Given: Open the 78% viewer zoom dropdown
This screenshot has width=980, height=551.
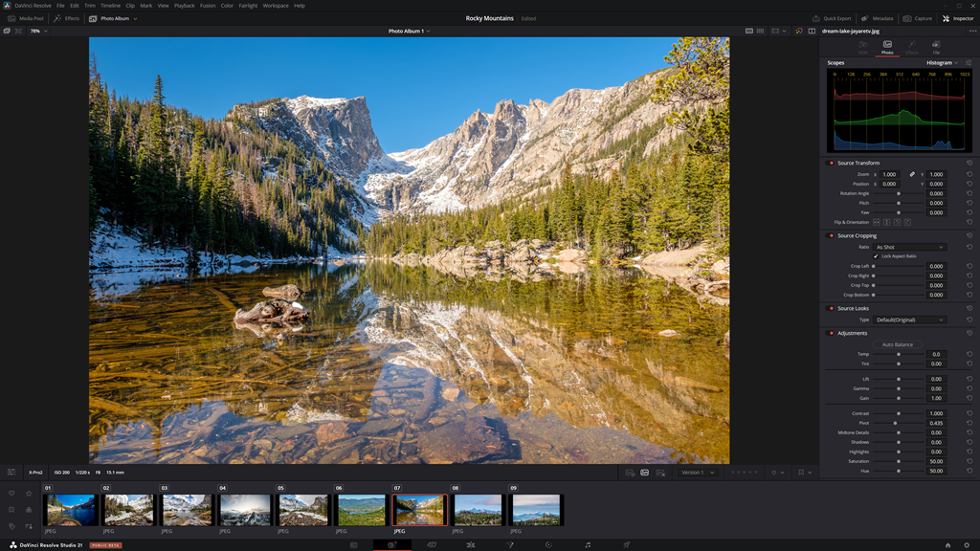Looking at the screenshot, I should (x=38, y=31).
